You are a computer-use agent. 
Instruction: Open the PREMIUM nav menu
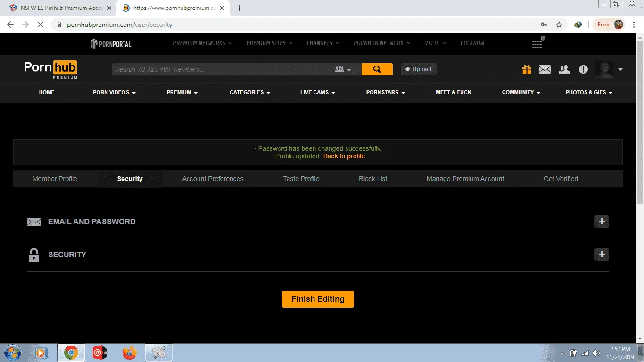pos(182,92)
